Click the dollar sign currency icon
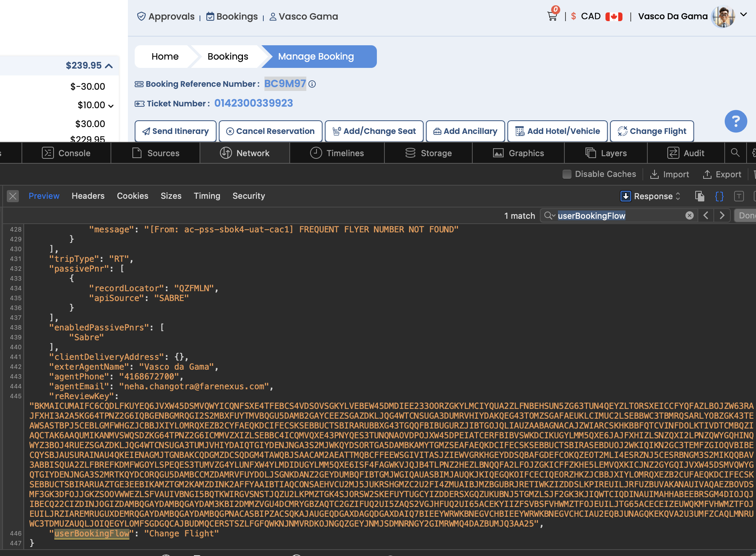The width and height of the screenshot is (756, 556). 573,16
